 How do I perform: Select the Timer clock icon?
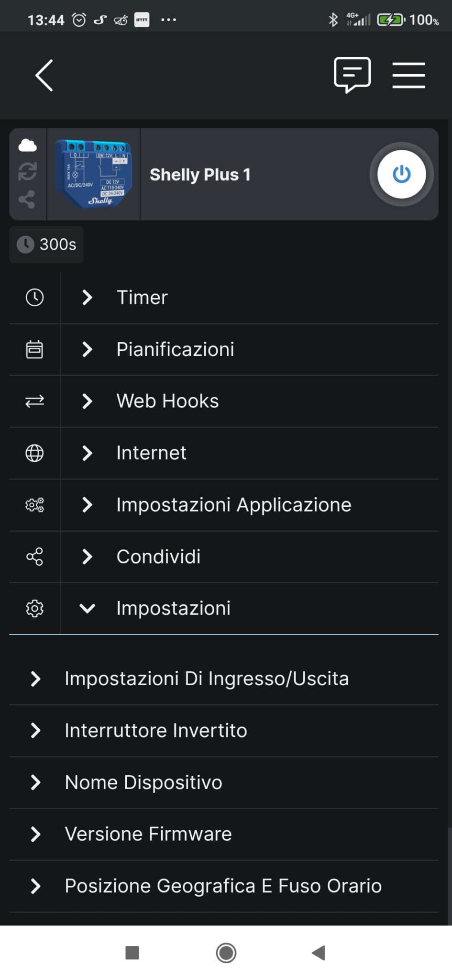[x=34, y=297]
